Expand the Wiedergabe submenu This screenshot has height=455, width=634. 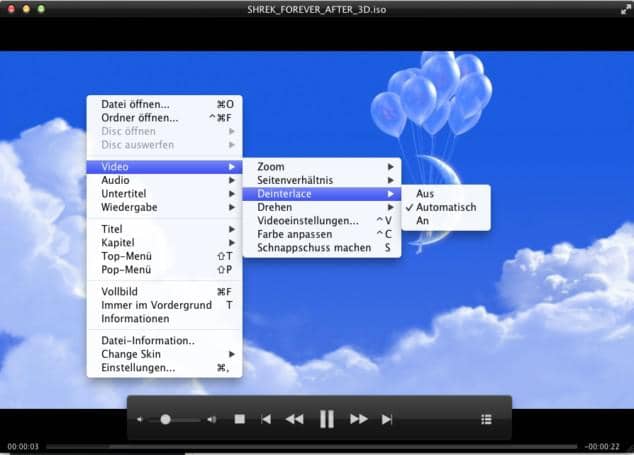165,207
